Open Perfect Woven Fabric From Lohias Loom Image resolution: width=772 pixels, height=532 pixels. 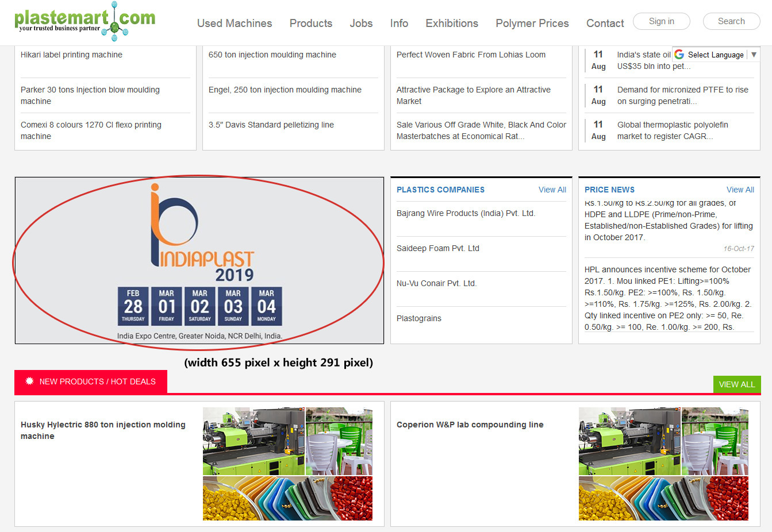[x=471, y=55]
